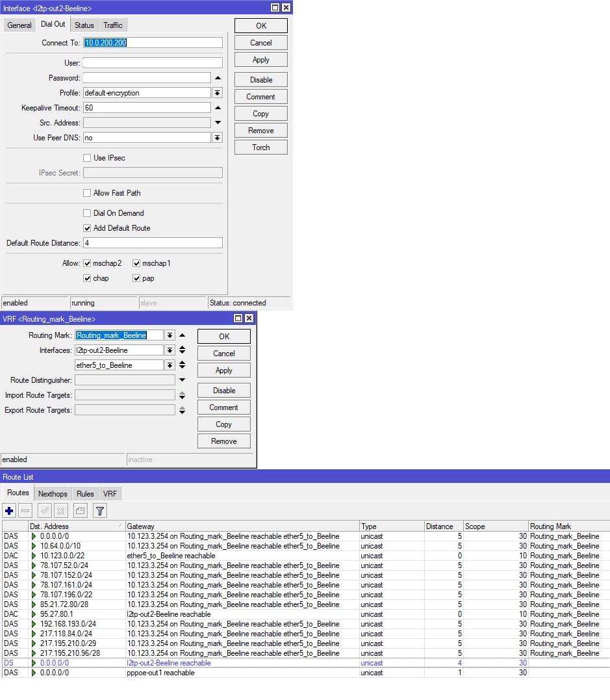
Task: Open Use Peer DNS dropdown
Action: [x=218, y=138]
